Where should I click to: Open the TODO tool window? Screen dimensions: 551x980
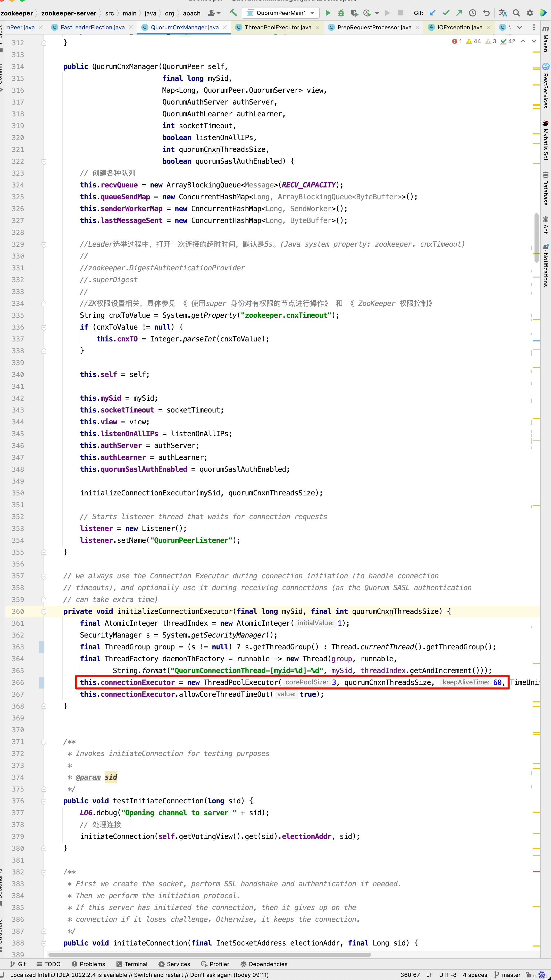point(48,964)
